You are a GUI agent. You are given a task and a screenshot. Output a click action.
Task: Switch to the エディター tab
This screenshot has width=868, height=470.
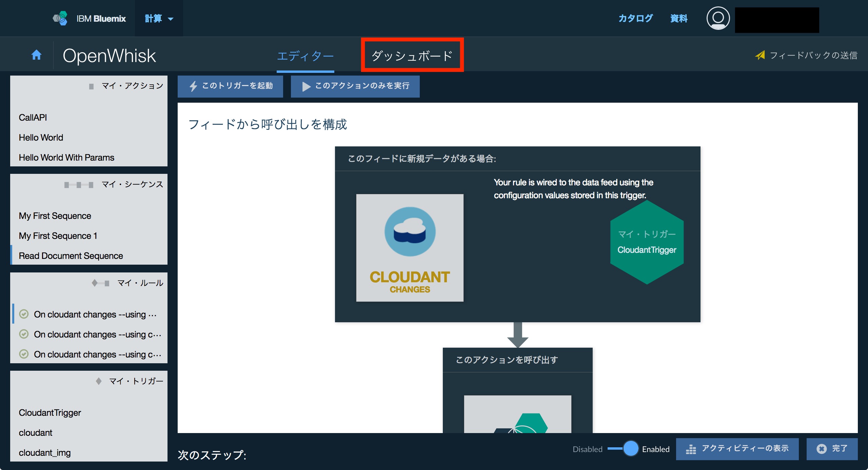(x=305, y=56)
